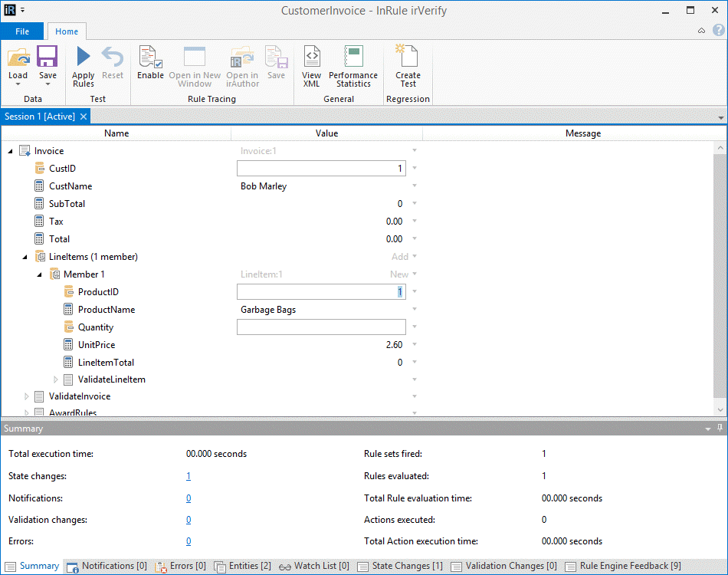This screenshot has height=575, width=728.
Task: Collapse the Invoice tree node
Action: pyautogui.click(x=11, y=151)
